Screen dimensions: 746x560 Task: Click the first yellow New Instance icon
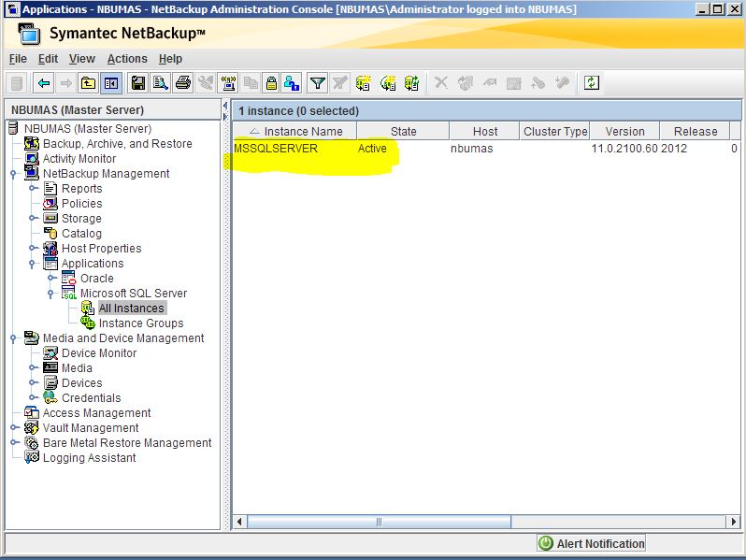(x=363, y=83)
